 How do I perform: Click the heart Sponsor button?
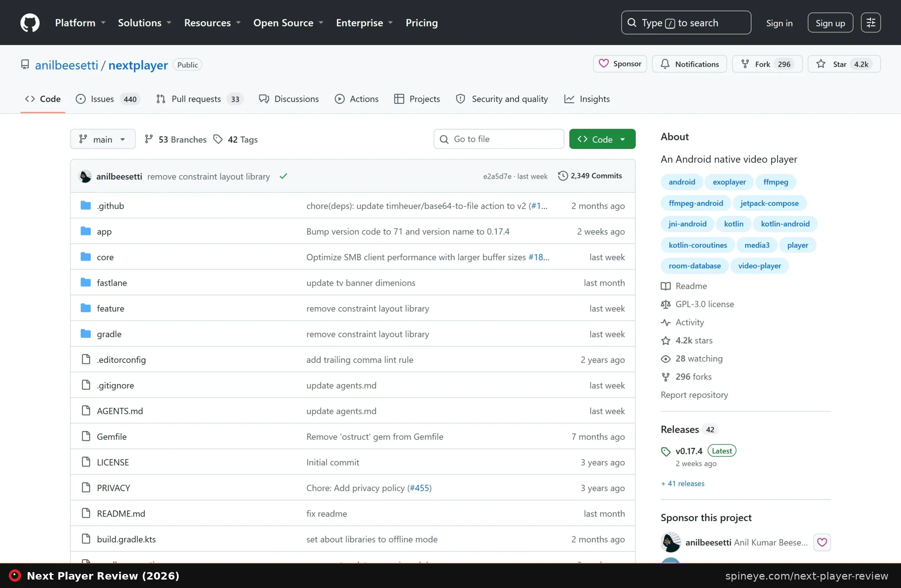click(x=620, y=64)
